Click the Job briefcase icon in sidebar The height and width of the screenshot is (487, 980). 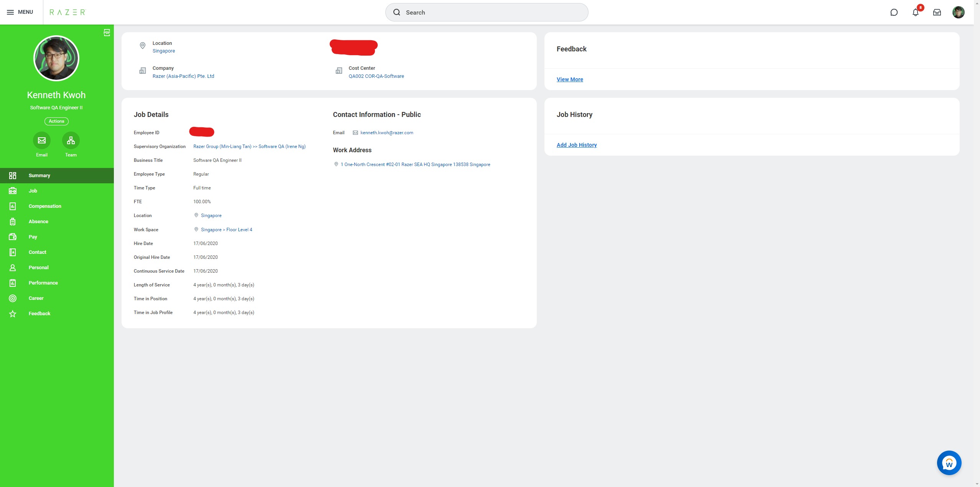[x=13, y=191]
